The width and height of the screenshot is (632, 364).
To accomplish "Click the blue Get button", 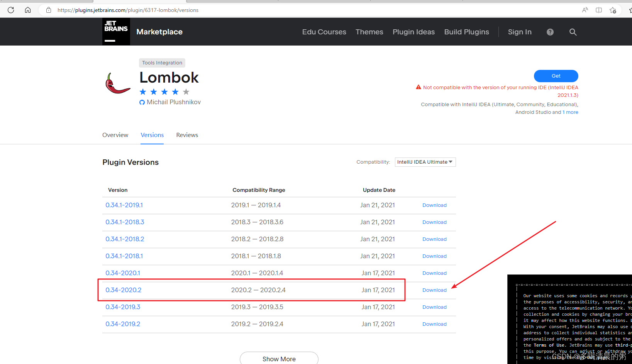I will coord(556,76).
